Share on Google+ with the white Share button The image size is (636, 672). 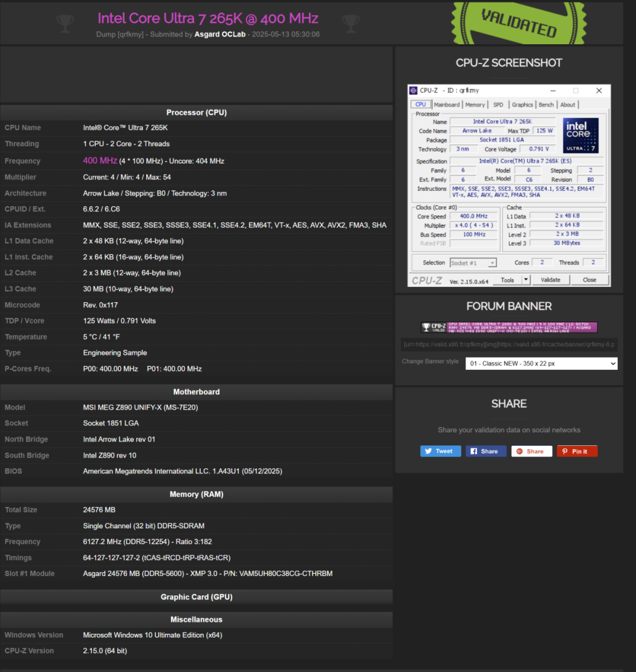[x=531, y=451]
